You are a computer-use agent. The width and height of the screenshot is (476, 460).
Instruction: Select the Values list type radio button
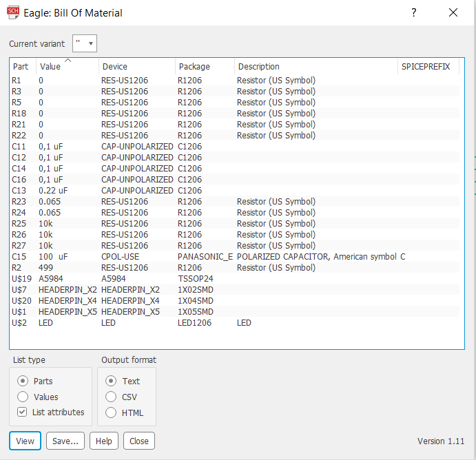(x=23, y=397)
